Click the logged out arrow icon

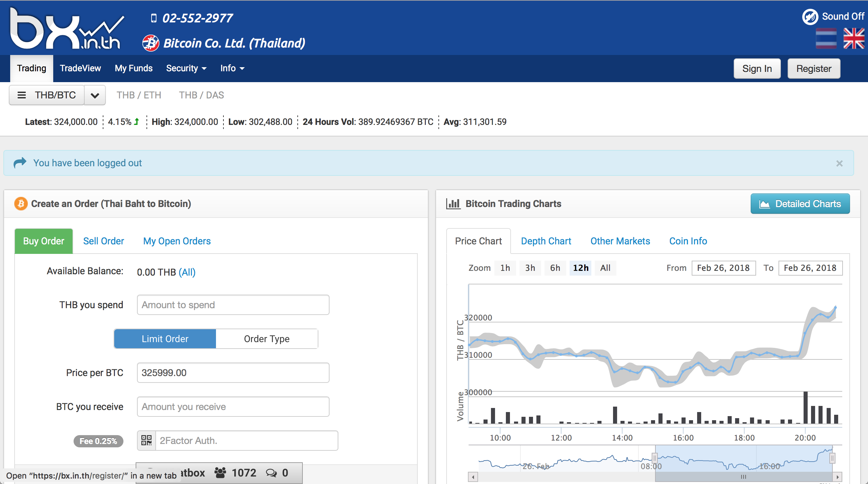[20, 163]
